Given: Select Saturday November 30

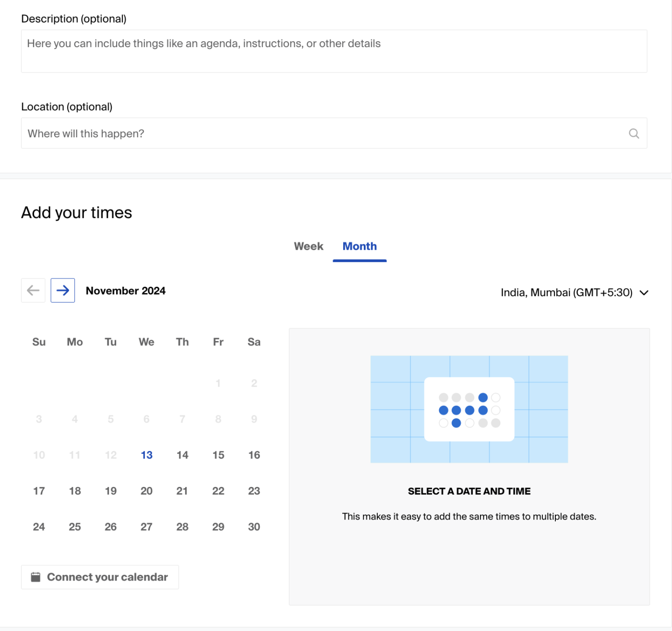Looking at the screenshot, I should coord(254,527).
